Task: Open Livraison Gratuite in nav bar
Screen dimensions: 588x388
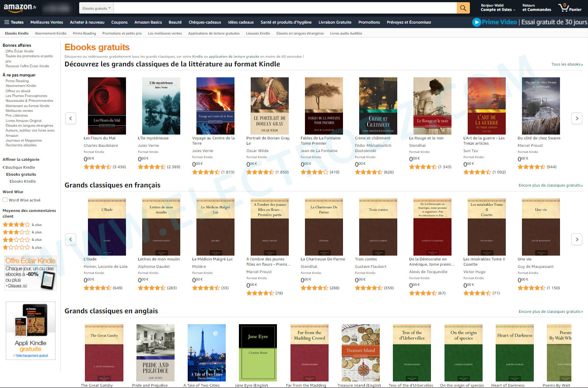Action: tap(335, 22)
